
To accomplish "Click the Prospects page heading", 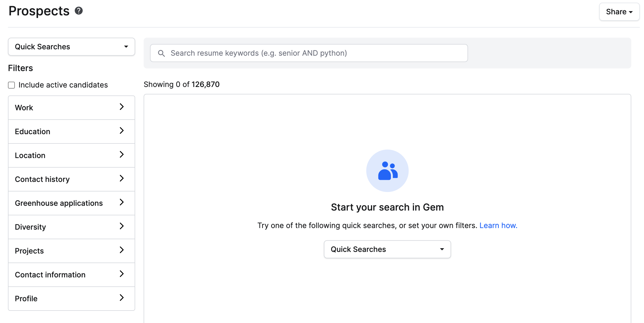I will click(x=39, y=11).
